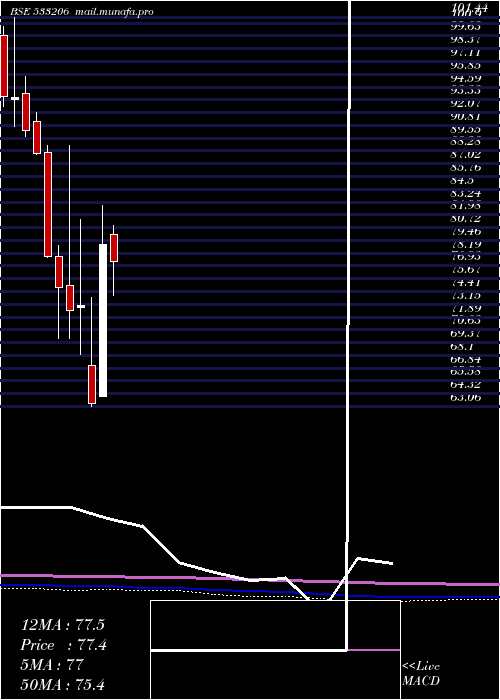The image size is (500, 700).
Task: Click the Price : 77.4 legend text
Action: (63, 645)
